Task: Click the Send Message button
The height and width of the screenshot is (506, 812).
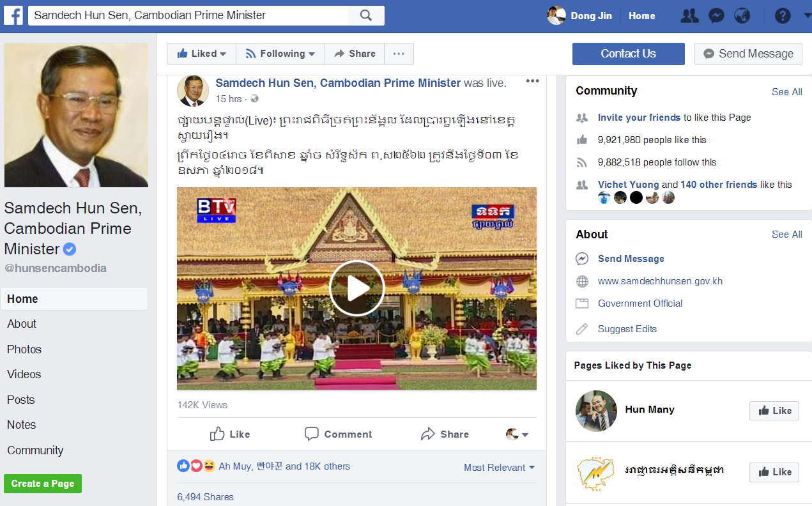Action: pos(748,54)
